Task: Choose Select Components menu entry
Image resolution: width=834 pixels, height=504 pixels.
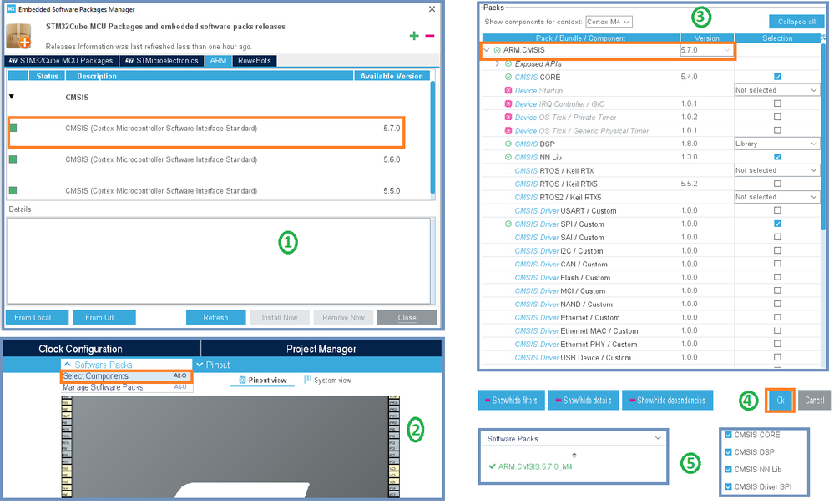Action: coord(126,375)
